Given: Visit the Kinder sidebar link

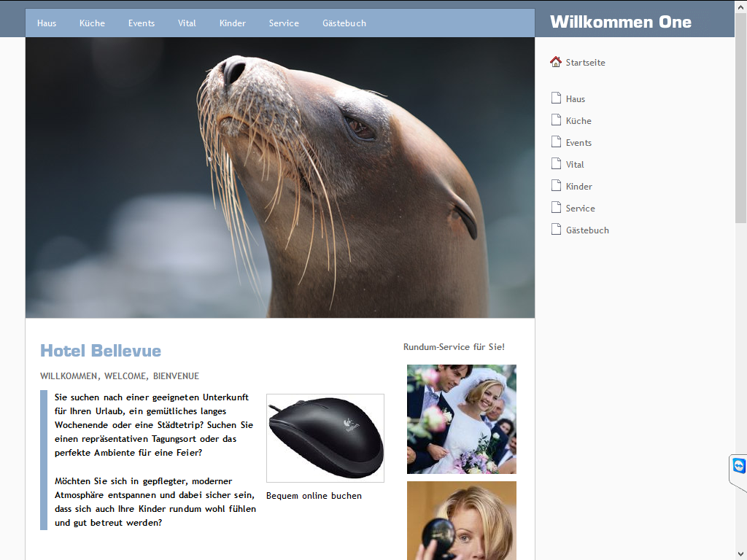Looking at the screenshot, I should point(579,187).
